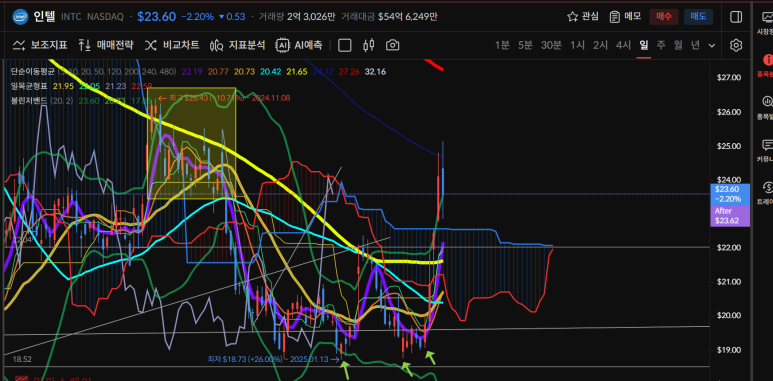773x381 pixels.
Task: Click the 거래량 2억 3,026만 volume text
Action: (x=297, y=17)
